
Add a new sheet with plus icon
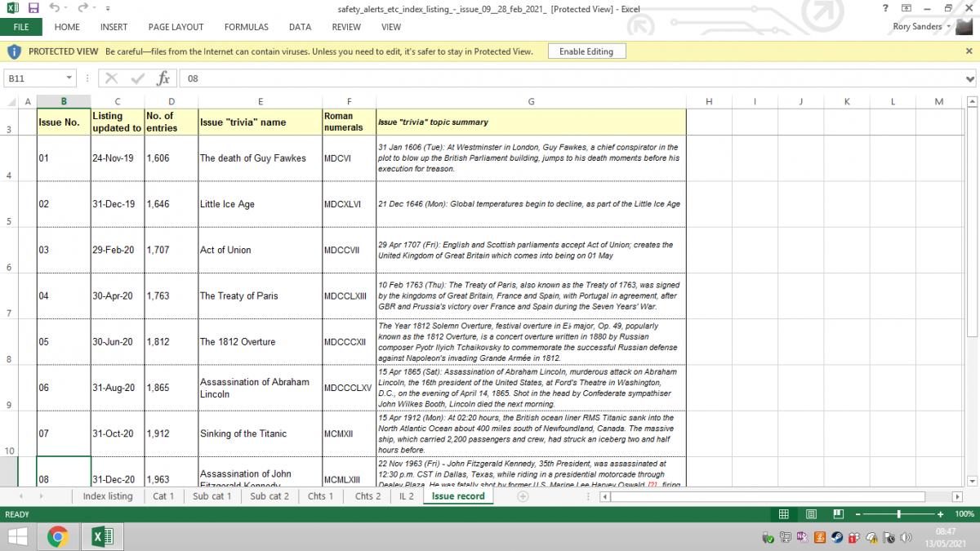523,496
